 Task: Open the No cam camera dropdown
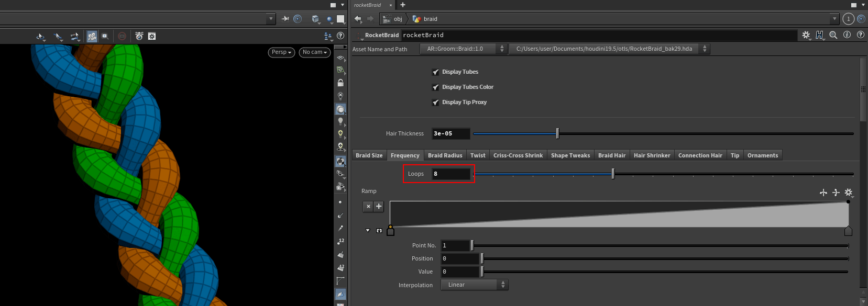point(314,52)
